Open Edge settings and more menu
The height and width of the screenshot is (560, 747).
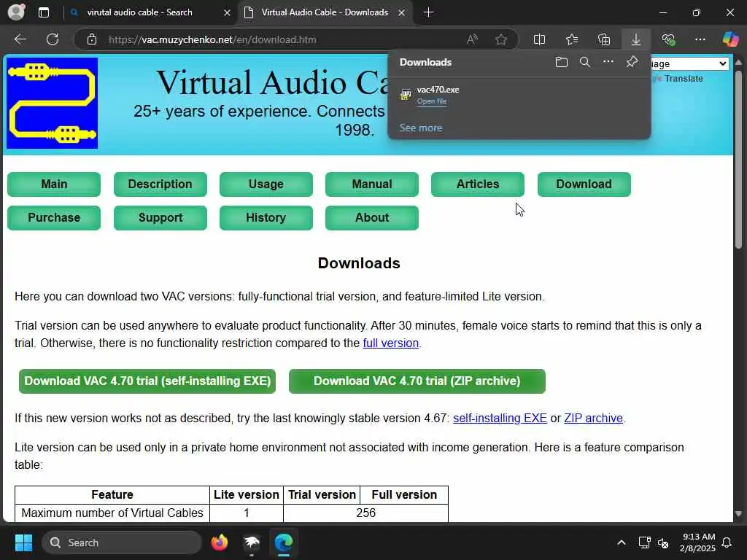(700, 39)
